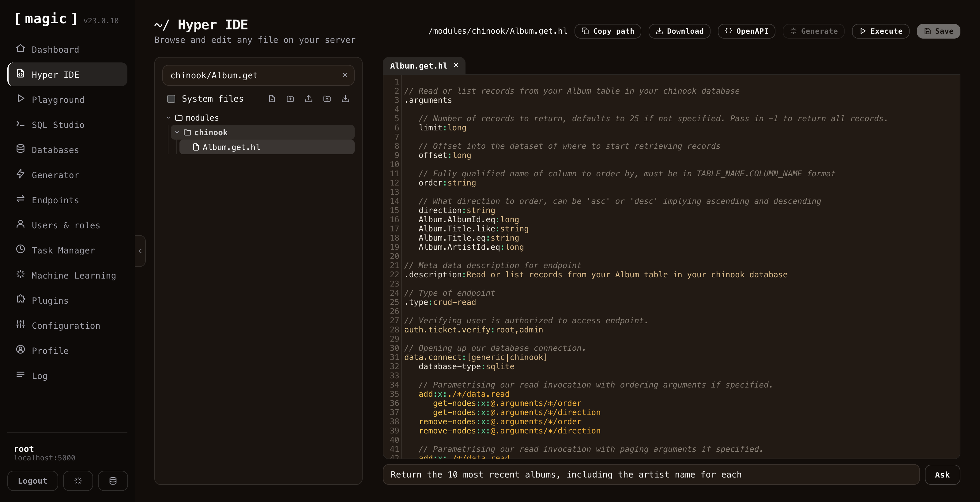Screen dimensions: 980x502
Task: Click the Configuration sliders icon
Action: point(21,325)
